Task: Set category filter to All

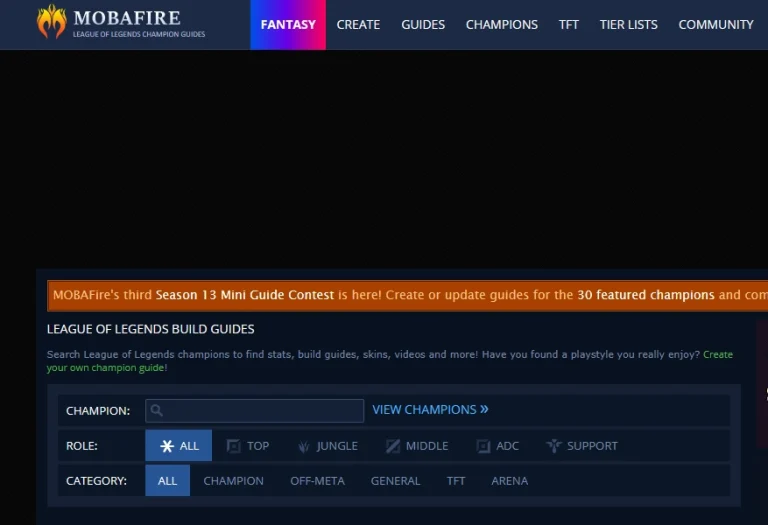Action: (x=167, y=481)
